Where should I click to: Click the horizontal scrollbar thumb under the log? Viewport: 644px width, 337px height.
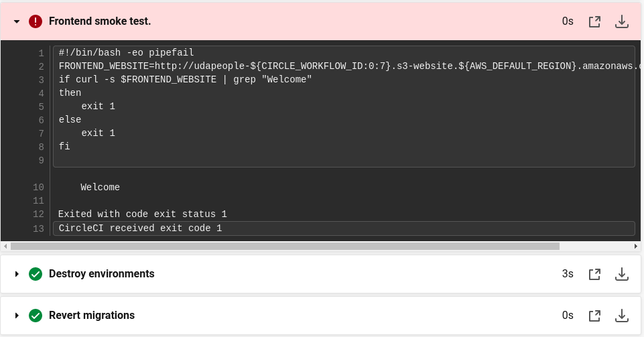(x=285, y=247)
